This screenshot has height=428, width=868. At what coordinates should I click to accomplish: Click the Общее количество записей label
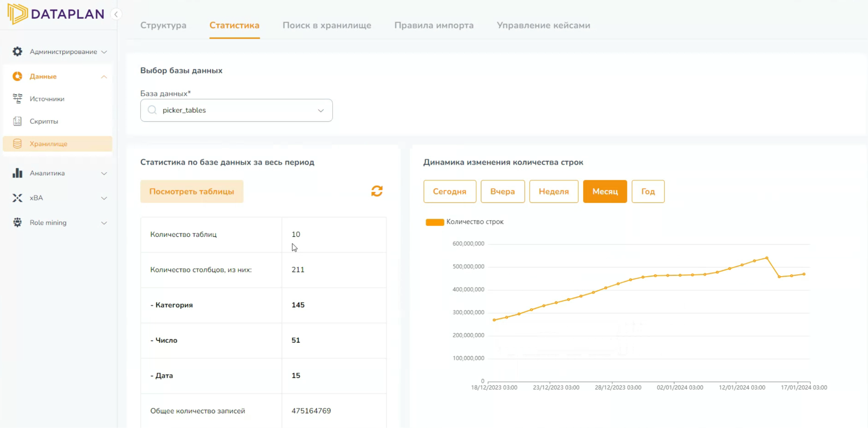click(x=198, y=411)
